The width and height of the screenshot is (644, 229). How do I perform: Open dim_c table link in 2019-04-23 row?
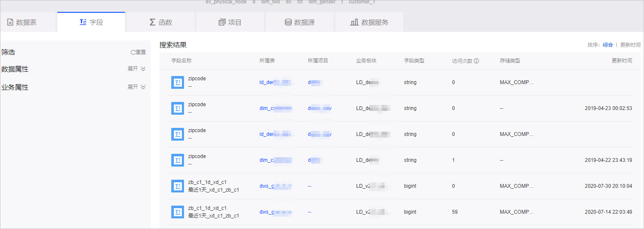tap(276, 108)
